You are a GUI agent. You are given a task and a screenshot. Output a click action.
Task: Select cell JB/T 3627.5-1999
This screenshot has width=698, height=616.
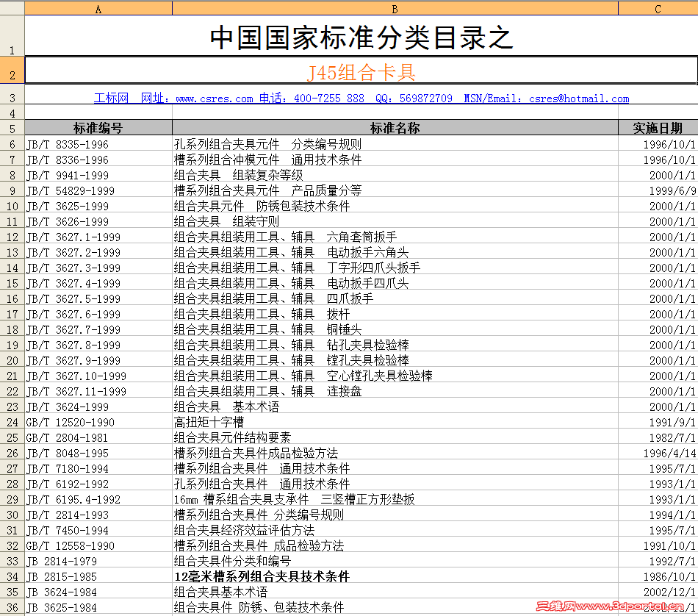click(98, 298)
